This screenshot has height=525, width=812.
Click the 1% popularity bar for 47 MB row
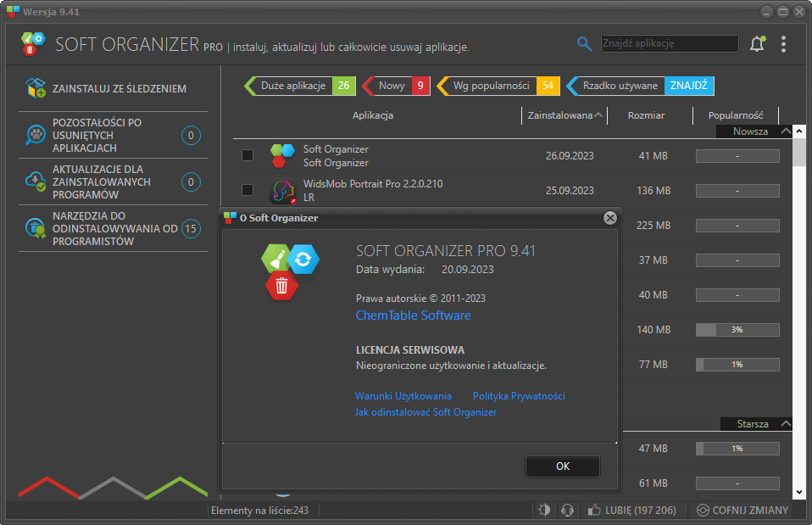tap(737, 449)
